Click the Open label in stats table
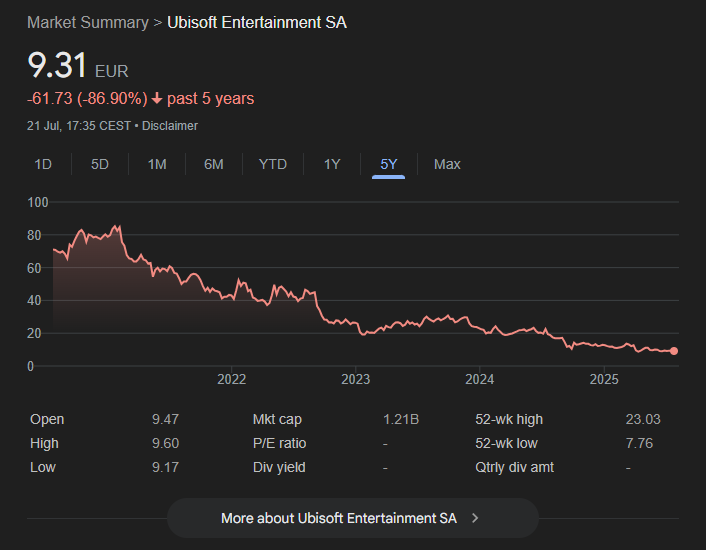 pyautogui.click(x=47, y=419)
